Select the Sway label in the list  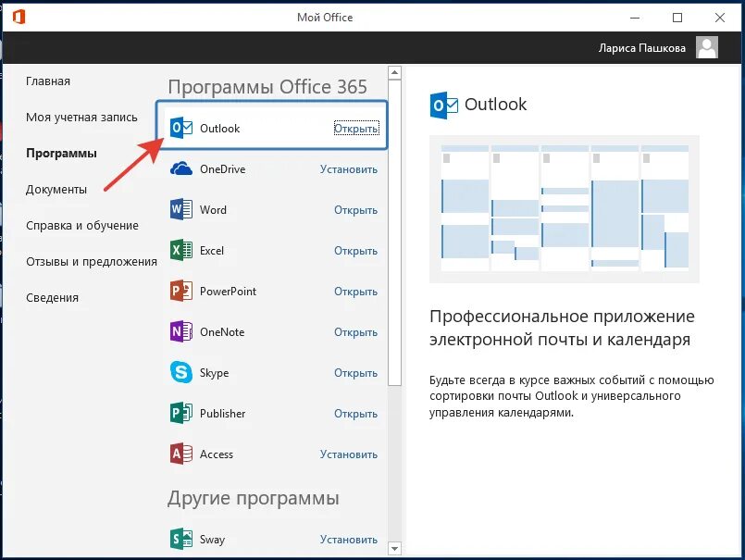click(x=212, y=540)
